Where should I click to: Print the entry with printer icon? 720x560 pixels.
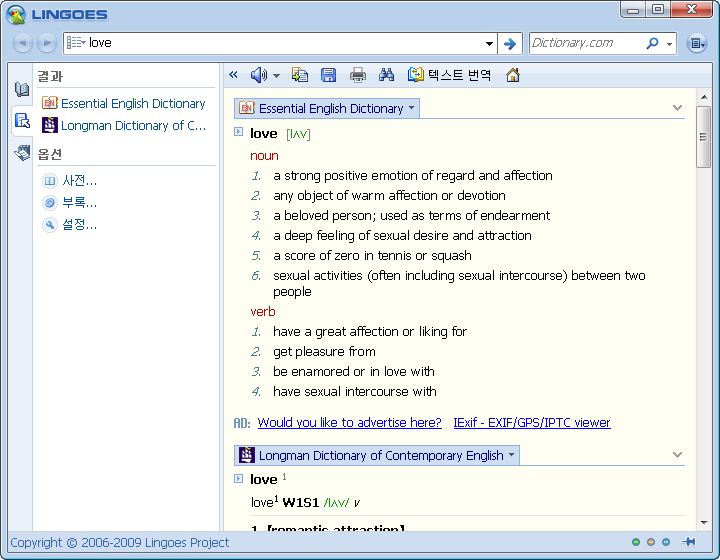point(358,75)
